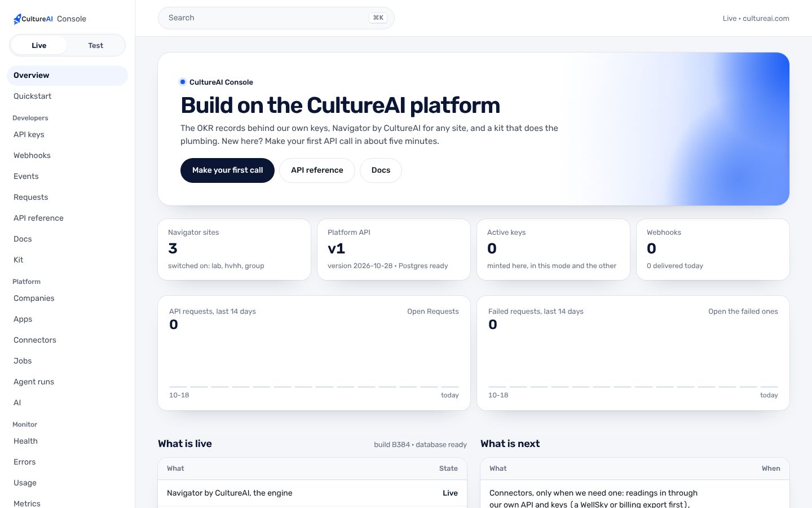This screenshot has height=508, width=812.
Task: Click the Make your first call button
Action: (227, 170)
